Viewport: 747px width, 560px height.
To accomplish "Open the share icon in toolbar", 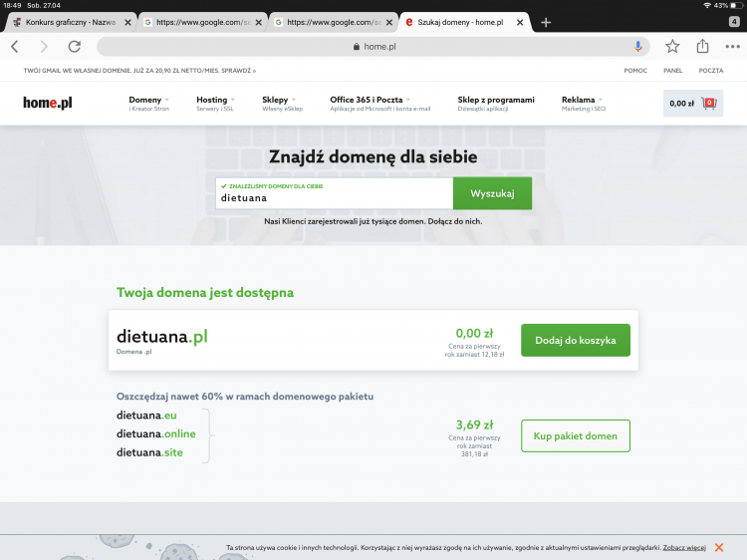I will point(702,47).
